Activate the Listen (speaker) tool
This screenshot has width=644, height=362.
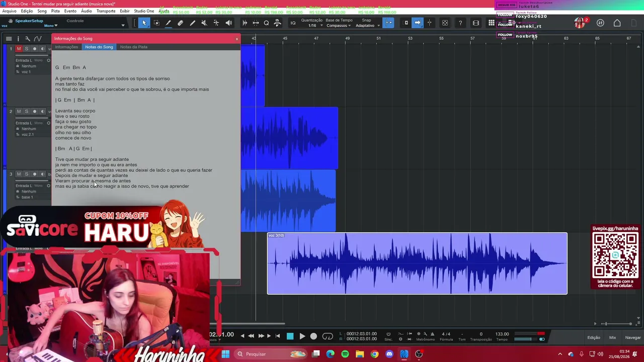[x=229, y=23]
